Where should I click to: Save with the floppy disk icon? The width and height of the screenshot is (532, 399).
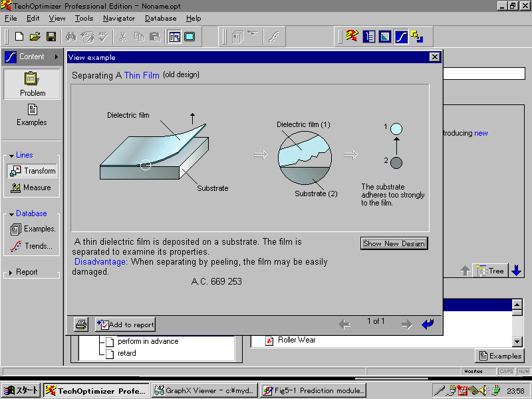pyautogui.click(x=51, y=37)
